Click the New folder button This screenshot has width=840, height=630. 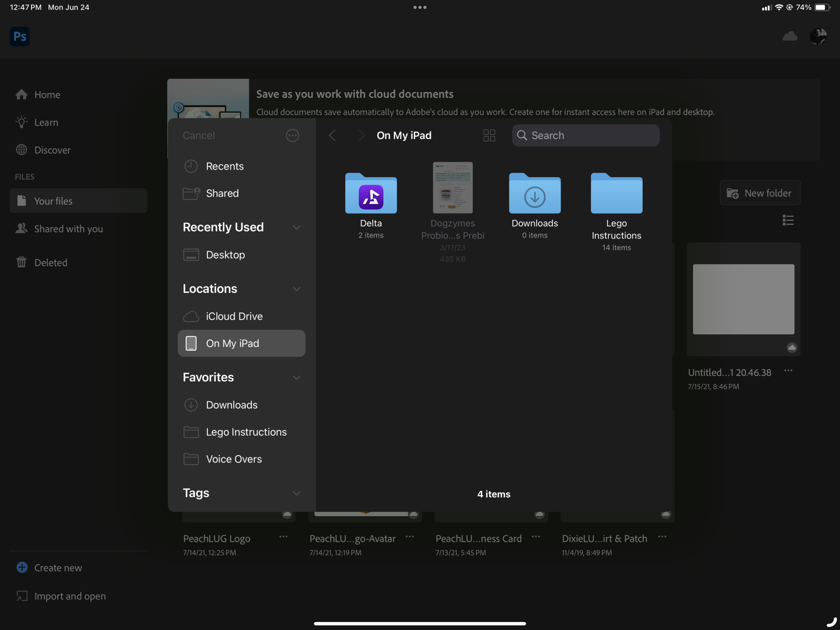760,193
